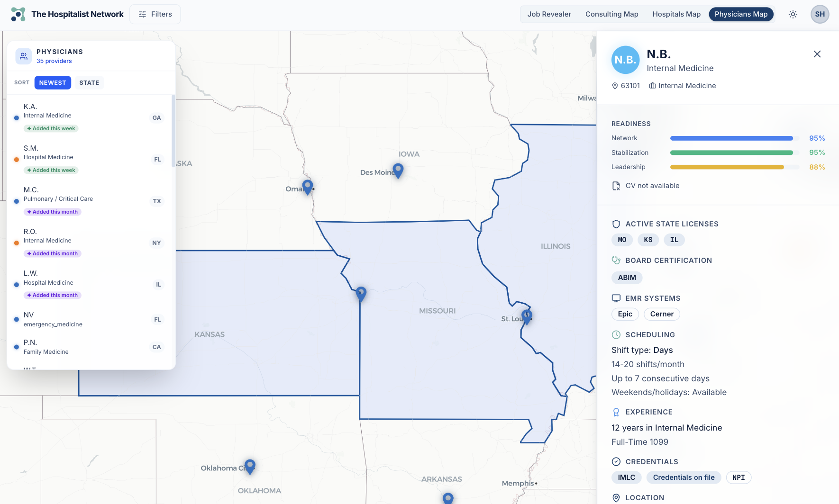
Task: Select physician K.A. Internal Medicine
Action: point(90,117)
